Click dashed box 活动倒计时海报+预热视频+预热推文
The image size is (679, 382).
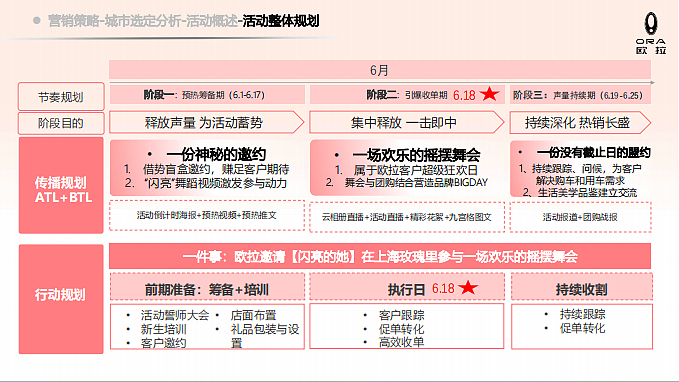coord(207,215)
